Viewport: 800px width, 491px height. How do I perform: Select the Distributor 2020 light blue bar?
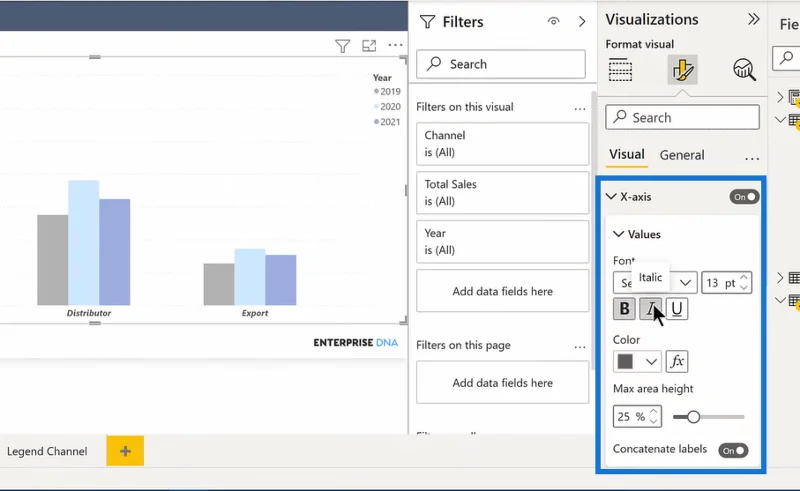pos(84,242)
